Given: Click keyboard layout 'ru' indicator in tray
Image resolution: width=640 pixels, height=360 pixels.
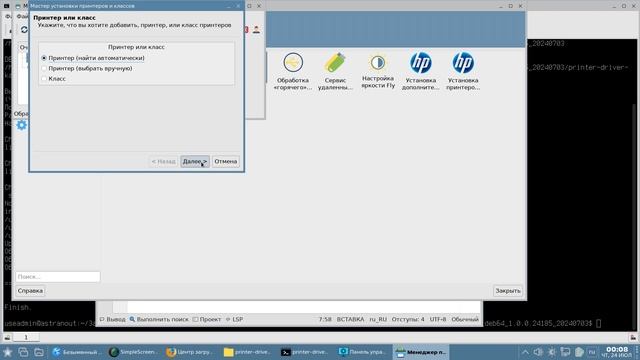Looking at the screenshot, I should click(x=592, y=352).
